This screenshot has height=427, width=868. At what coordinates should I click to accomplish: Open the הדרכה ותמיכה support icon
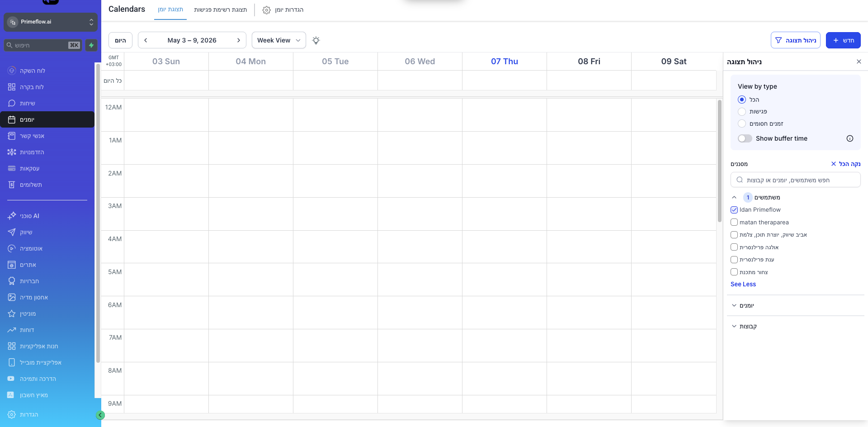click(x=11, y=379)
